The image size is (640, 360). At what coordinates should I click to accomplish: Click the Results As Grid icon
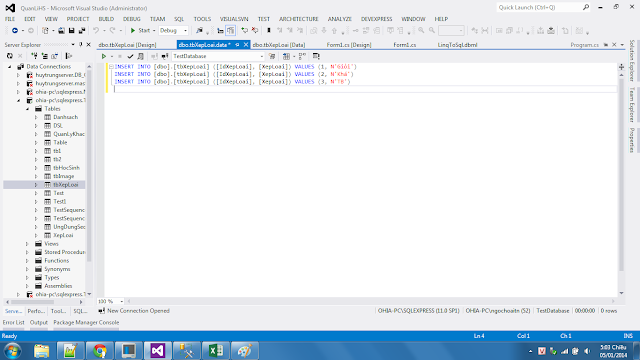click(x=286, y=56)
